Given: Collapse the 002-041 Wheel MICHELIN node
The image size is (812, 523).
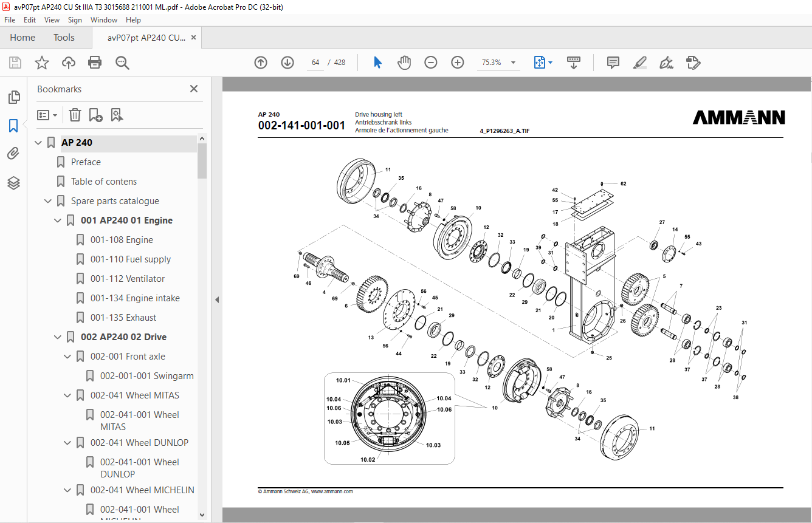Looking at the screenshot, I should (x=67, y=490).
